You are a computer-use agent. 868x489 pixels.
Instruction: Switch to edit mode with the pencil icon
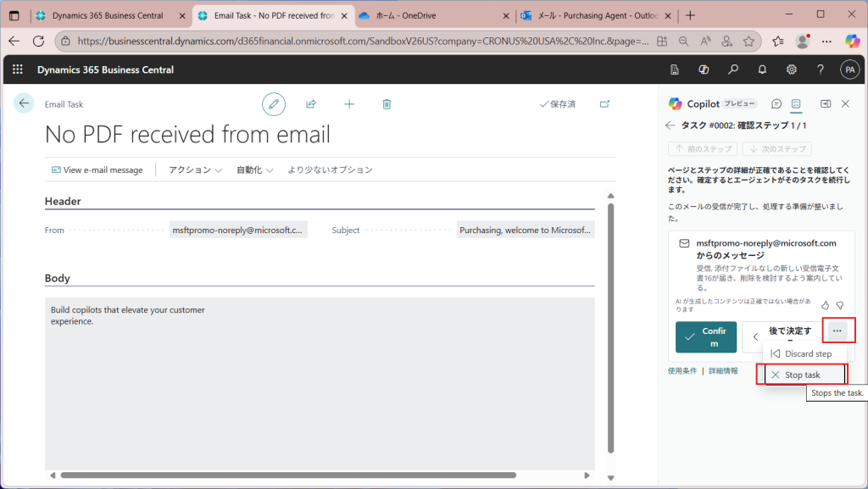(x=274, y=104)
